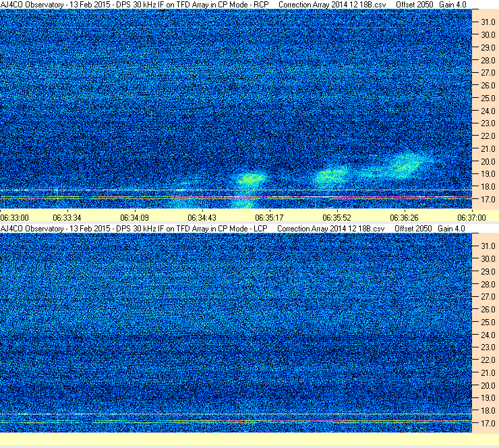Click 'Correction Array' filename in RCP header

pos(332,5)
